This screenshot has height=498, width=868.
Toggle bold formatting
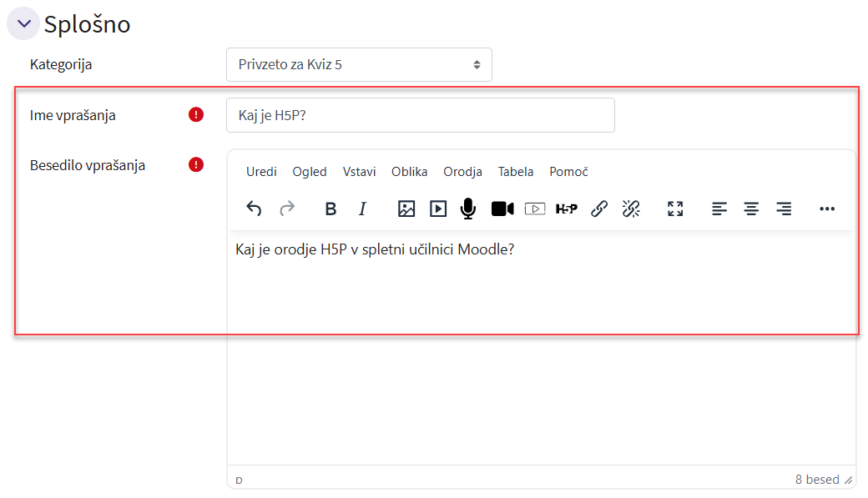[x=331, y=209]
